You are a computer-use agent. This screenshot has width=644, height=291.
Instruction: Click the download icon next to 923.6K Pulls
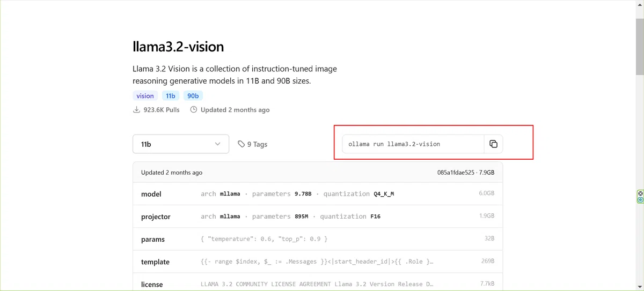[x=136, y=110]
